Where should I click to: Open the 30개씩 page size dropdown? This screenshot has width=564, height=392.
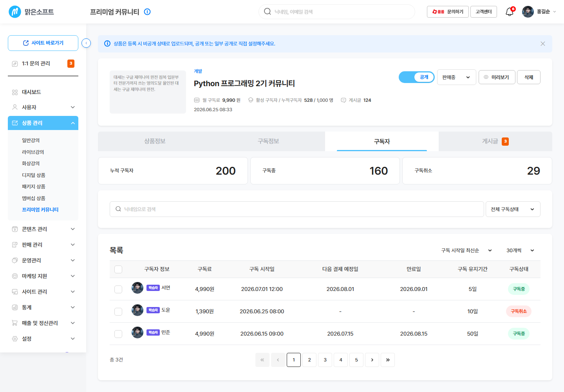point(520,250)
